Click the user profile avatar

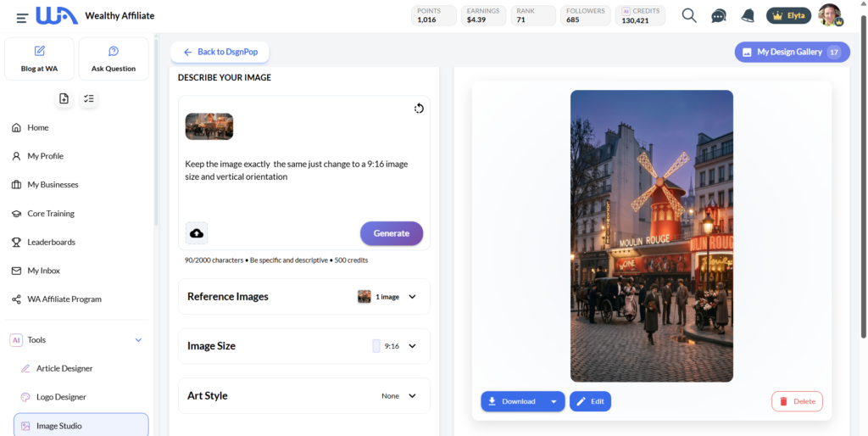click(x=830, y=15)
